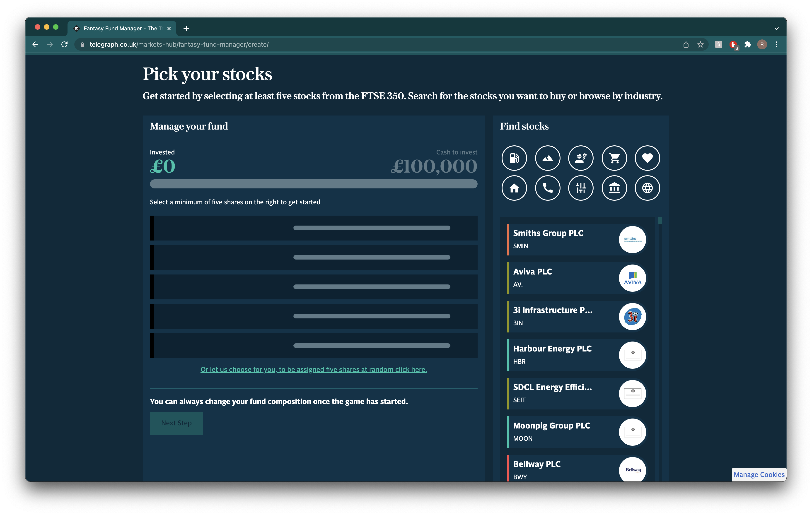Open the Chrome profile avatar

(x=762, y=44)
